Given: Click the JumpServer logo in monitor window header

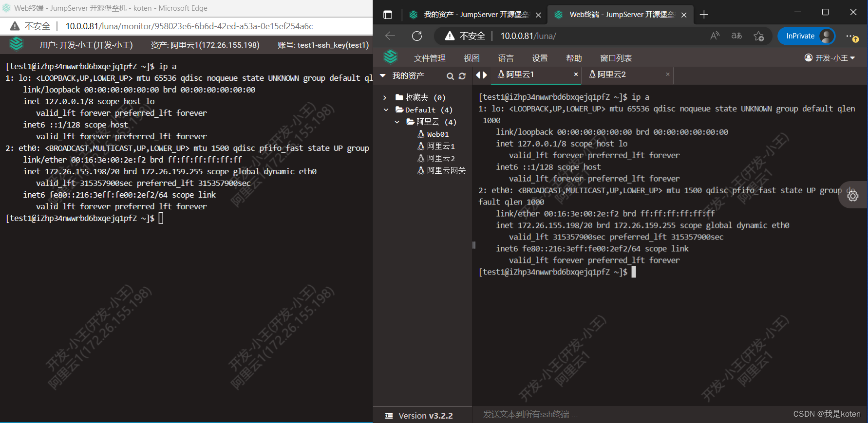Looking at the screenshot, I should [x=17, y=44].
